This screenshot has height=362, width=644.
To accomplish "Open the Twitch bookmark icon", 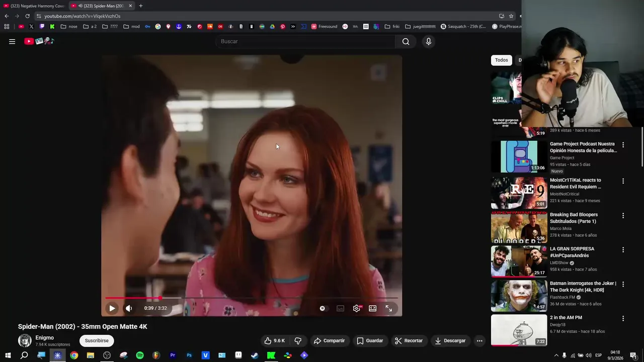I will (42, 27).
